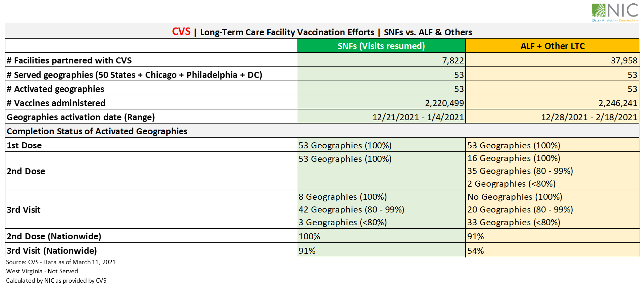Click the date range '12/21/2021 - 1/4/2021'
The image size is (644, 286).
418,117
